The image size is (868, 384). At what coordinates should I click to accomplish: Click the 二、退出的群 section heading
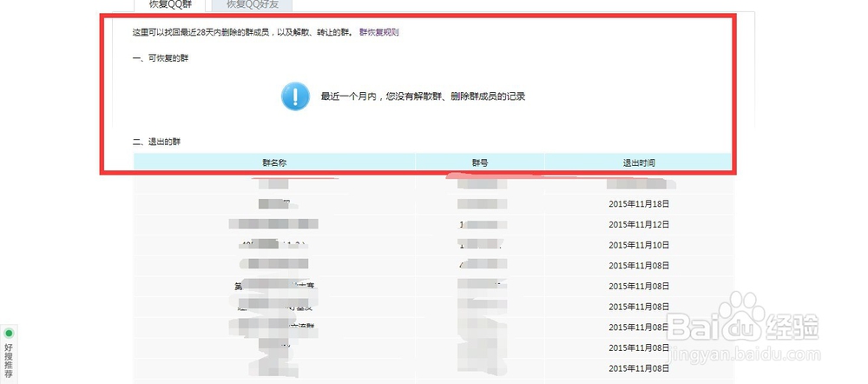(156, 142)
